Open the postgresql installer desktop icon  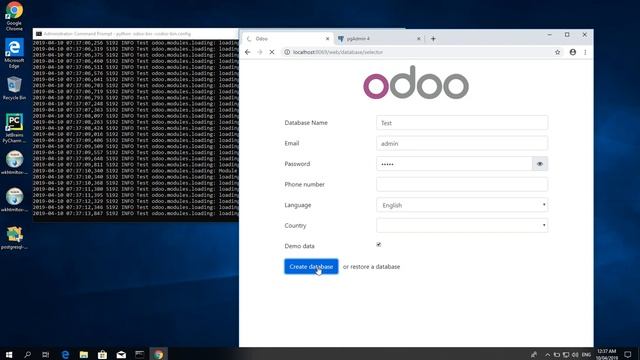(x=14, y=238)
